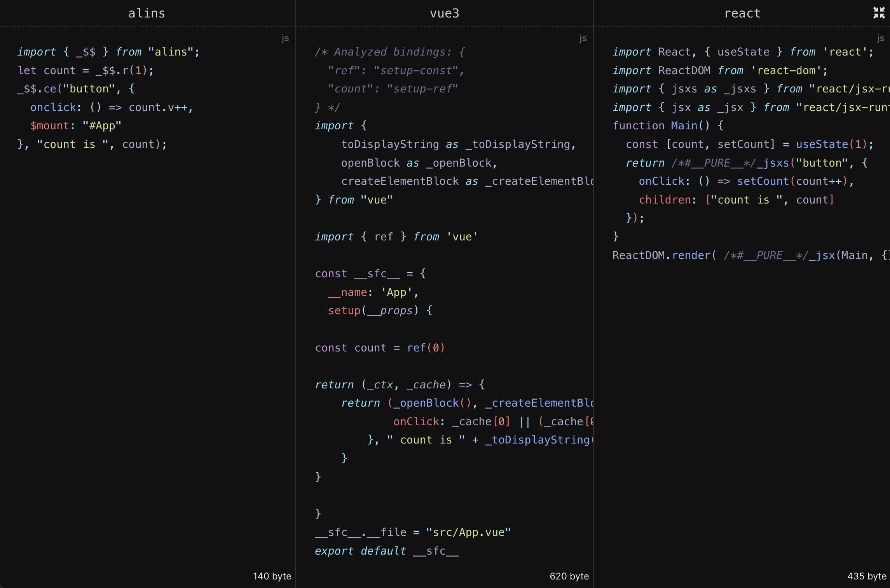Click the function Main() declaration line
Screen dimensions: 890x588
(668, 126)
